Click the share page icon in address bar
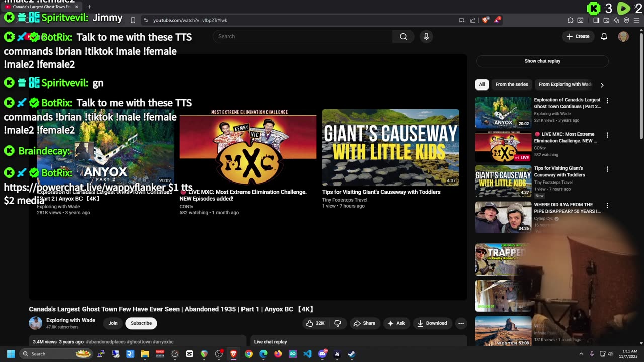This screenshot has width=644, height=362. pyautogui.click(x=473, y=20)
